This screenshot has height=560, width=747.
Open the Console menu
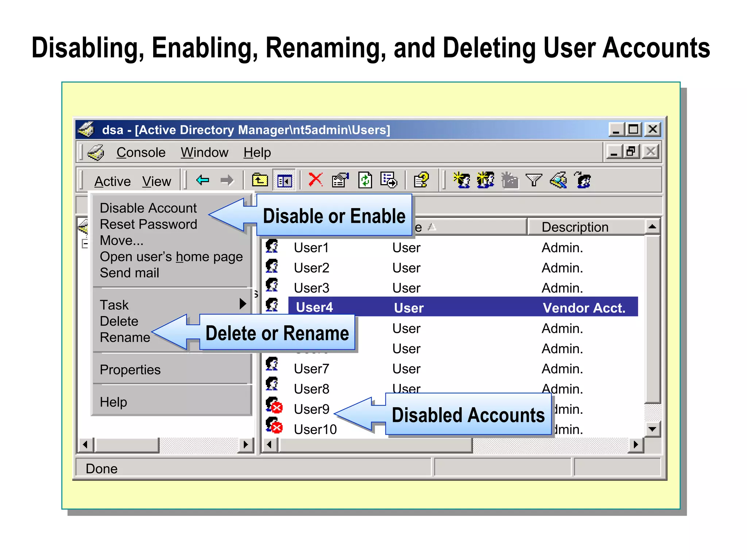coord(141,152)
